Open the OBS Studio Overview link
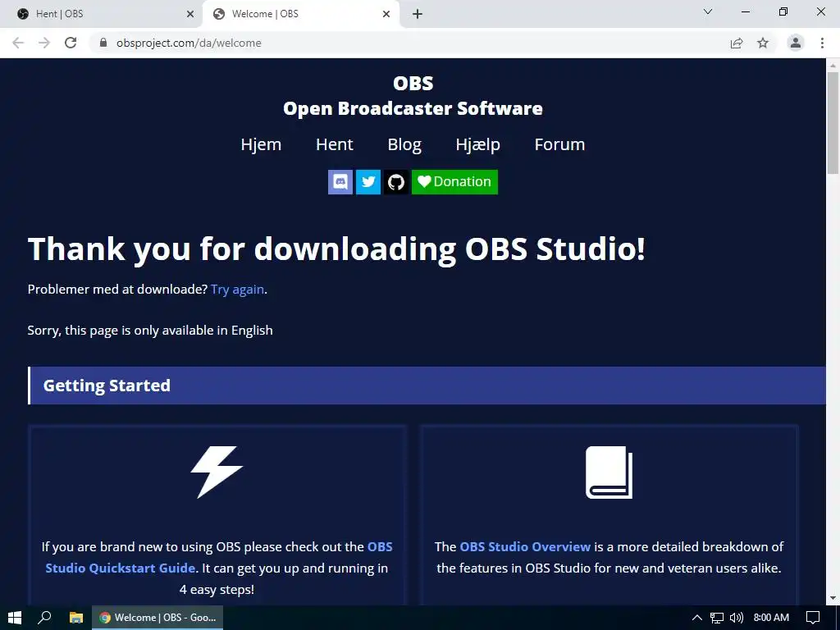840x630 pixels. click(525, 546)
